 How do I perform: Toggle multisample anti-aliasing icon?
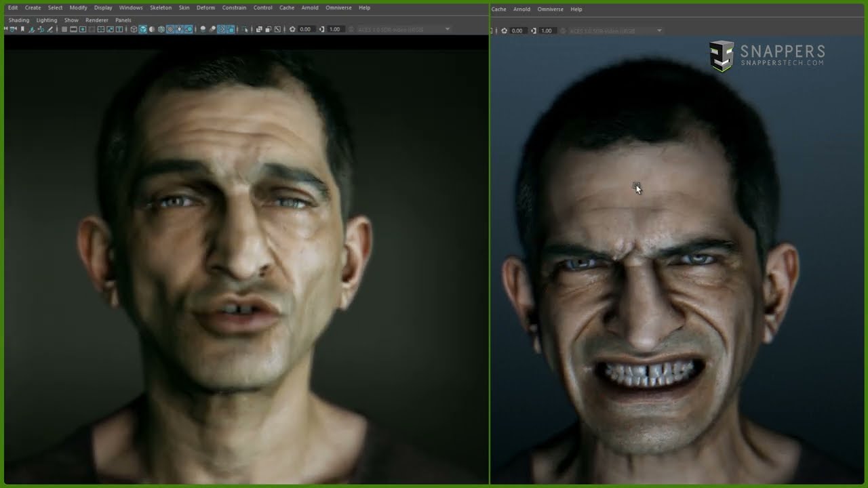pyautogui.click(x=221, y=29)
